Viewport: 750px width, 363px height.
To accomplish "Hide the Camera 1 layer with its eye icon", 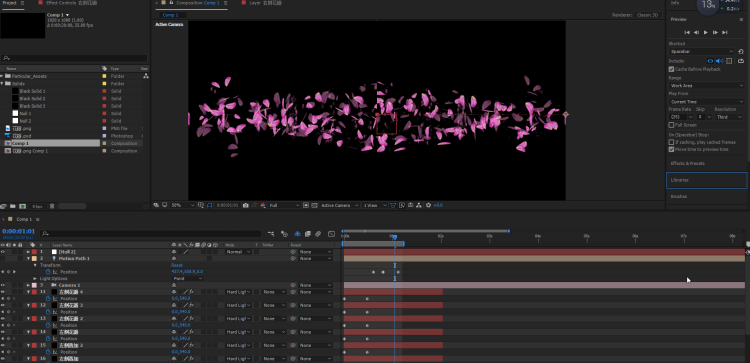I will coord(3,285).
